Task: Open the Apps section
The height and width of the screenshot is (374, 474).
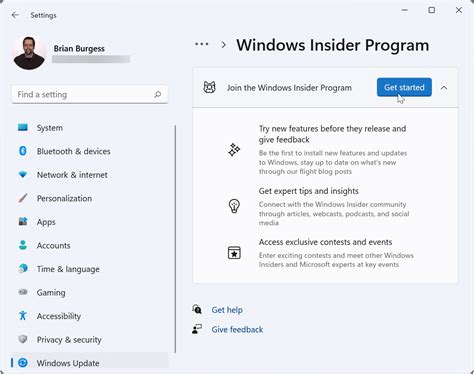Action: 90,222
